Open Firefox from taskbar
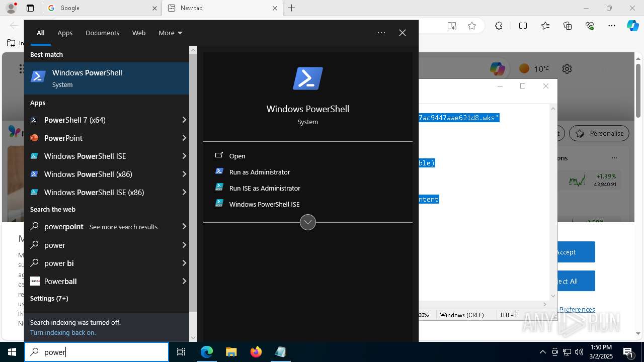The image size is (644, 362). (x=256, y=352)
